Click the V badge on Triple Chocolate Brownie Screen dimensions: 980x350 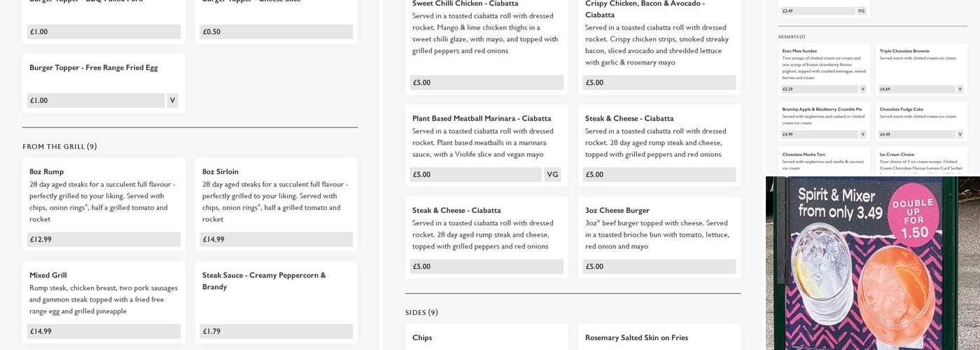point(960,90)
